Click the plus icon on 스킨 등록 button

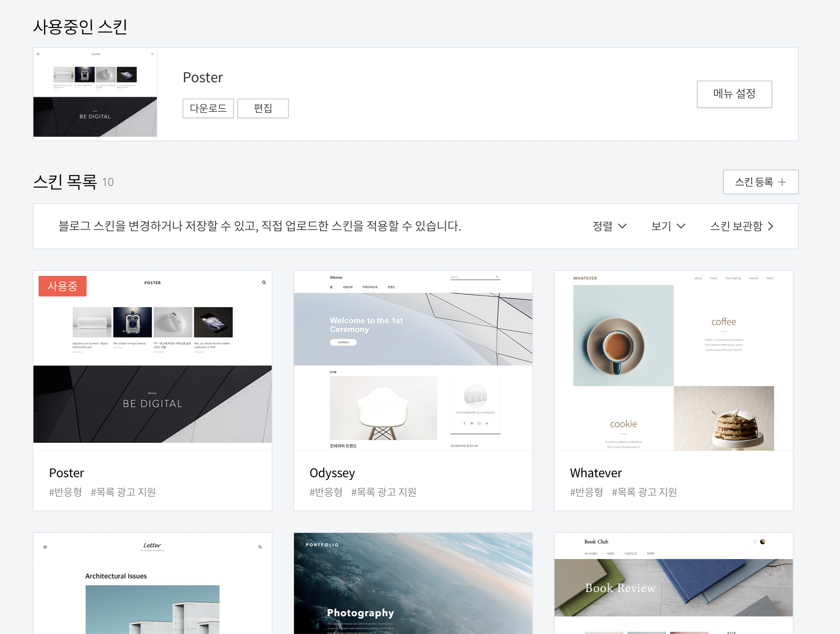pos(782,182)
